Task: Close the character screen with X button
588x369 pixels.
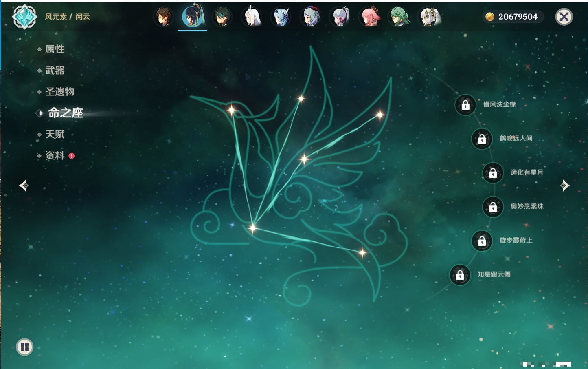Action: tap(564, 17)
